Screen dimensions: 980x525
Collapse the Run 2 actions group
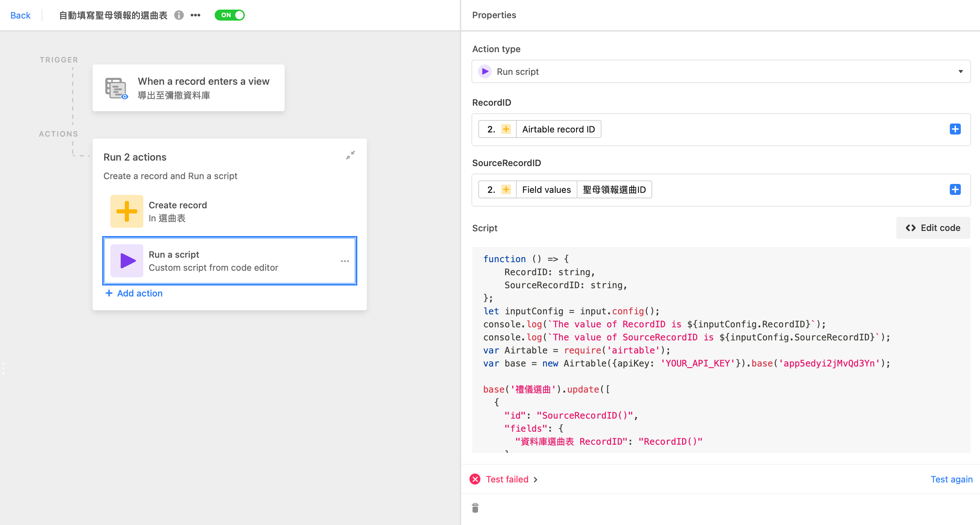[x=350, y=155]
